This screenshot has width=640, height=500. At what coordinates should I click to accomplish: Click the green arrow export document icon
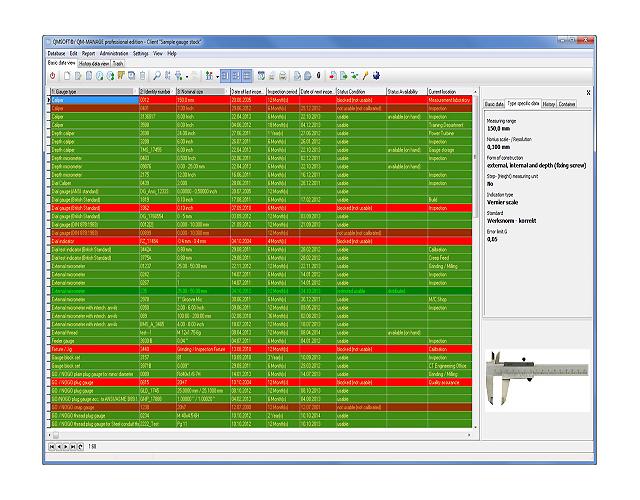(x=344, y=76)
